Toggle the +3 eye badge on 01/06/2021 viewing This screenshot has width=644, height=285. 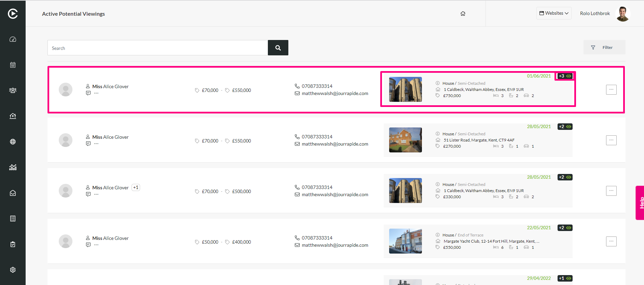point(565,76)
